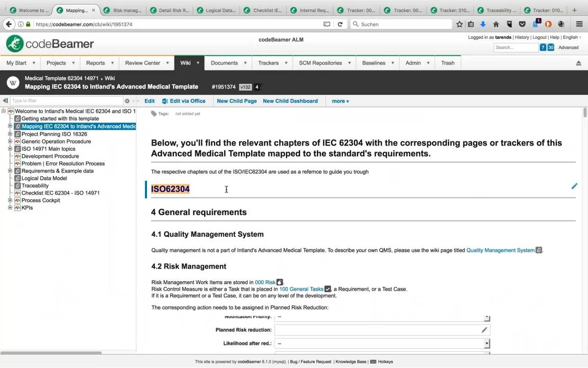The width and height of the screenshot is (588, 368).
Task: Open the Trackers menu dropdown arrow
Action: [286, 63]
